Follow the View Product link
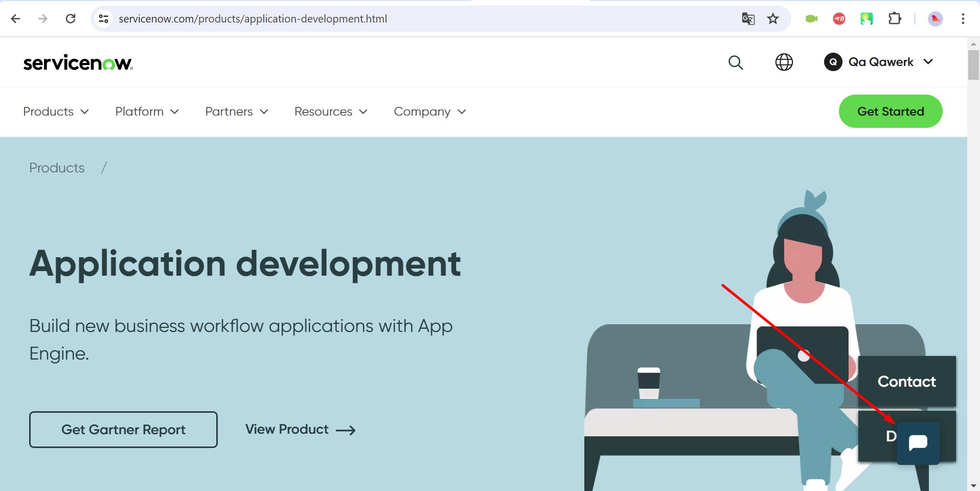The image size is (980, 491). [x=300, y=430]
